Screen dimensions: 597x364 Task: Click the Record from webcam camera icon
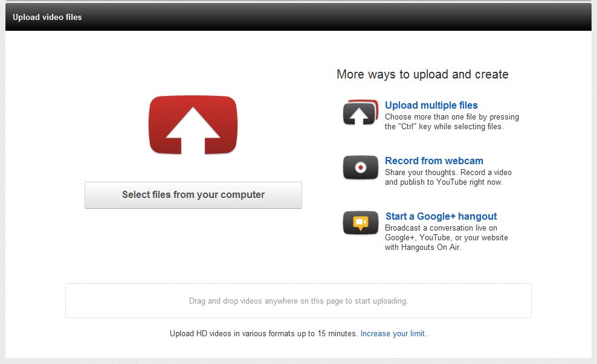(x=361, y=167)
